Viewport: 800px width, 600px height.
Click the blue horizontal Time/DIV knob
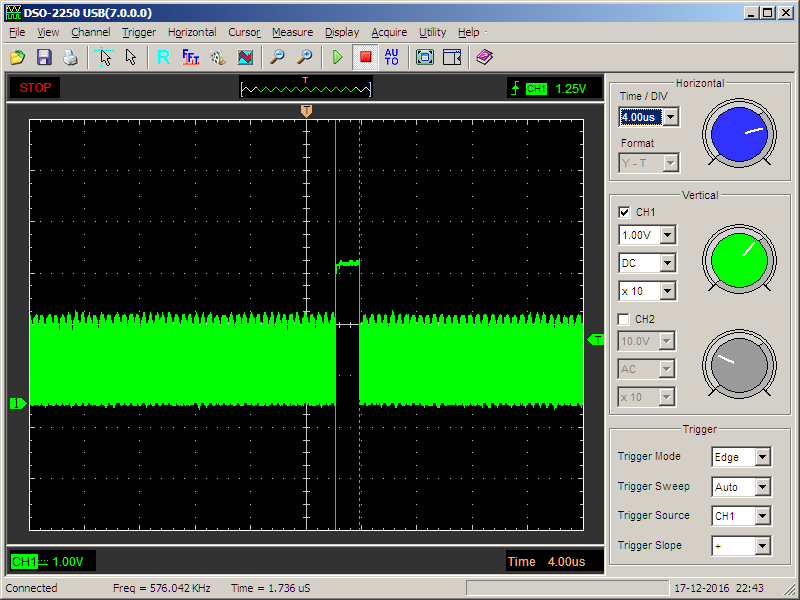coord(739,133)
